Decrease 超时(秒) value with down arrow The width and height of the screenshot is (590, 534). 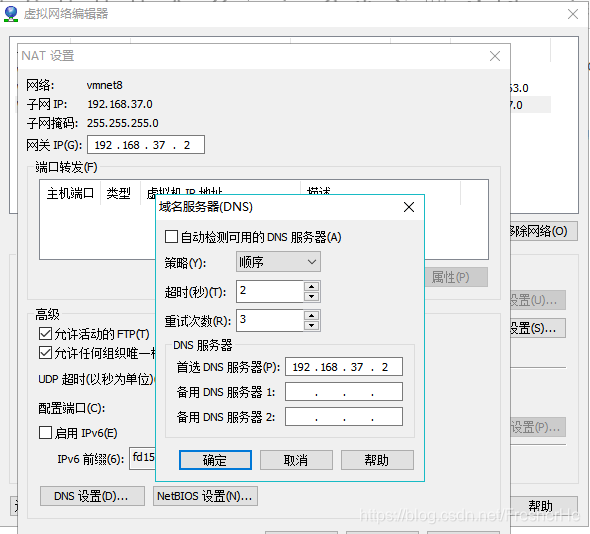point(312,297)
